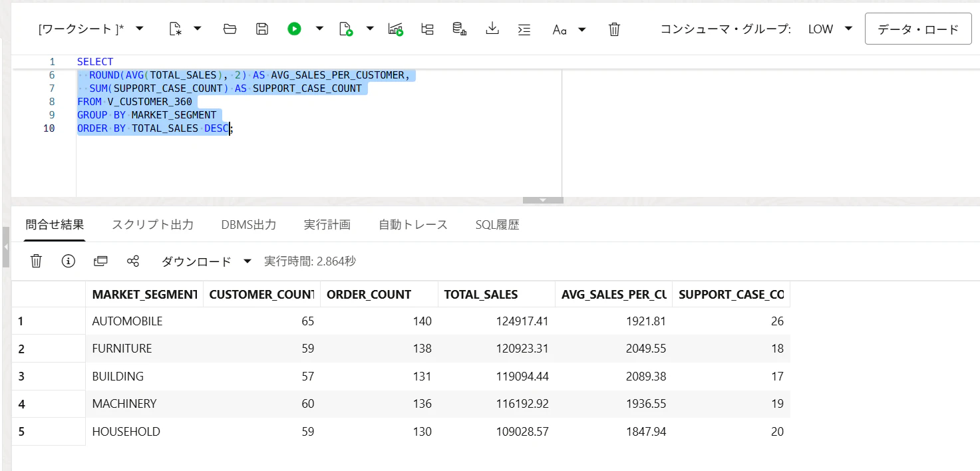Click the TOTAL_SALES column header
The height and width of the screenshot is (471, 980).
click(x=480, y=295)
